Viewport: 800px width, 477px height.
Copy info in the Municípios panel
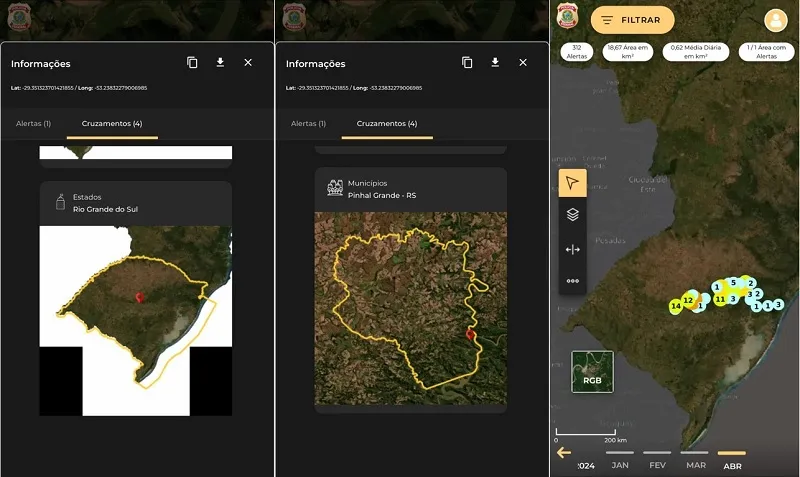click(467, 63)
